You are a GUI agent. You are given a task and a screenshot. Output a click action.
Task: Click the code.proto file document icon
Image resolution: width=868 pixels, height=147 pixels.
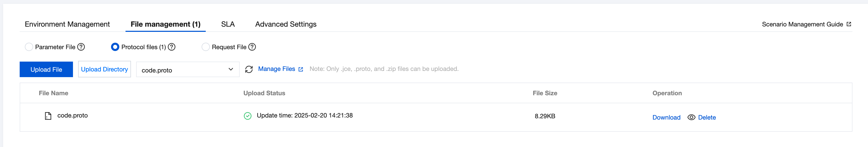(x=48, y=116)
